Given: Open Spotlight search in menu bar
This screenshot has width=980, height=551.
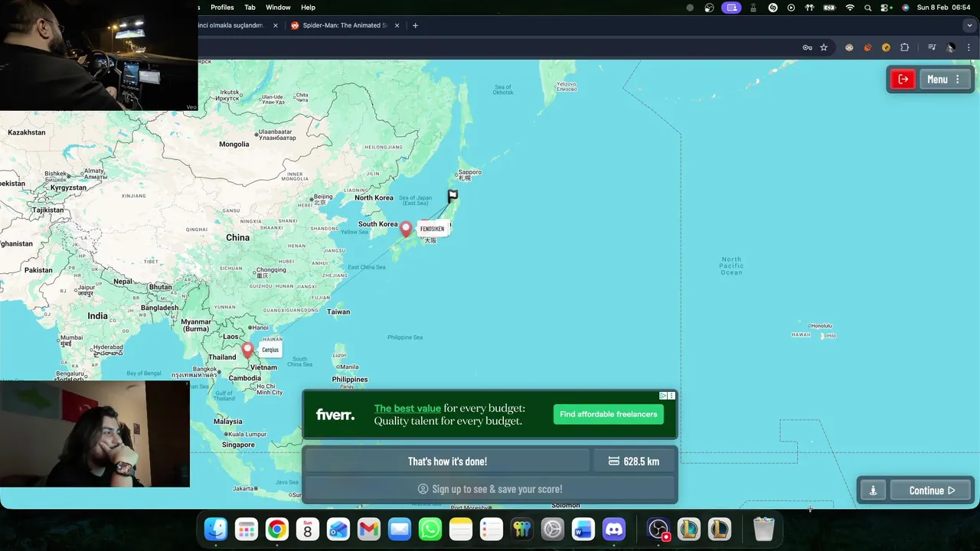Looking at the screenshot, I should pyautogui.click(x=867, y=8).
